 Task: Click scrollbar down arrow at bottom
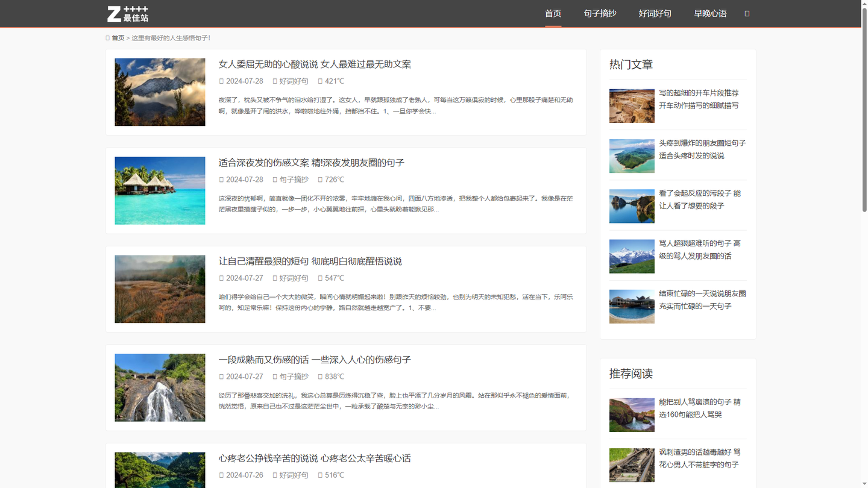[864, 484]
